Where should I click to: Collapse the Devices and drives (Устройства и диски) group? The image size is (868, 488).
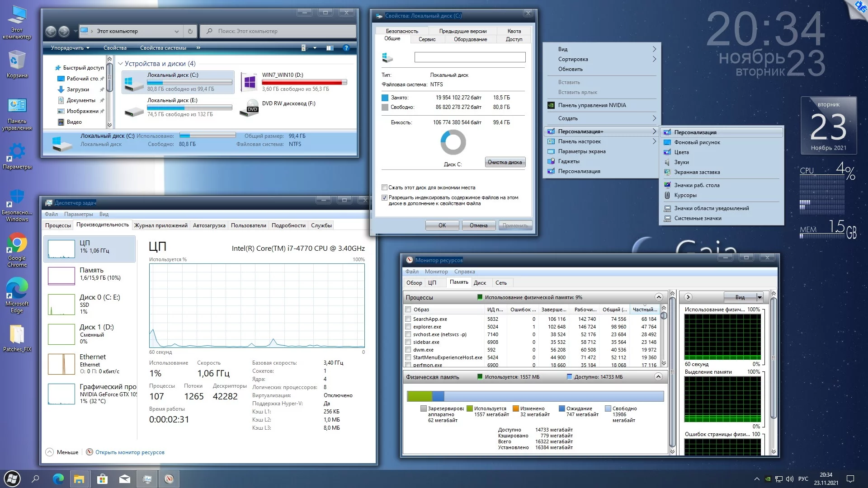point(120,64)
